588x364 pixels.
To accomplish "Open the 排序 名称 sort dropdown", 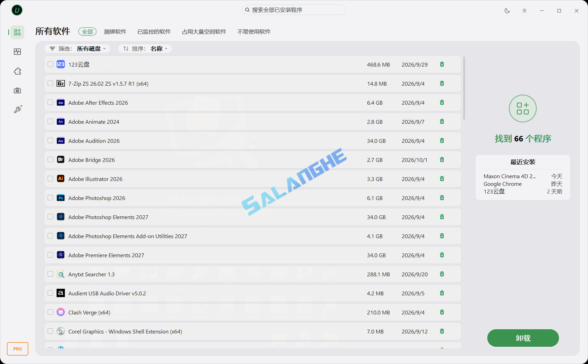I will (145, 49).
